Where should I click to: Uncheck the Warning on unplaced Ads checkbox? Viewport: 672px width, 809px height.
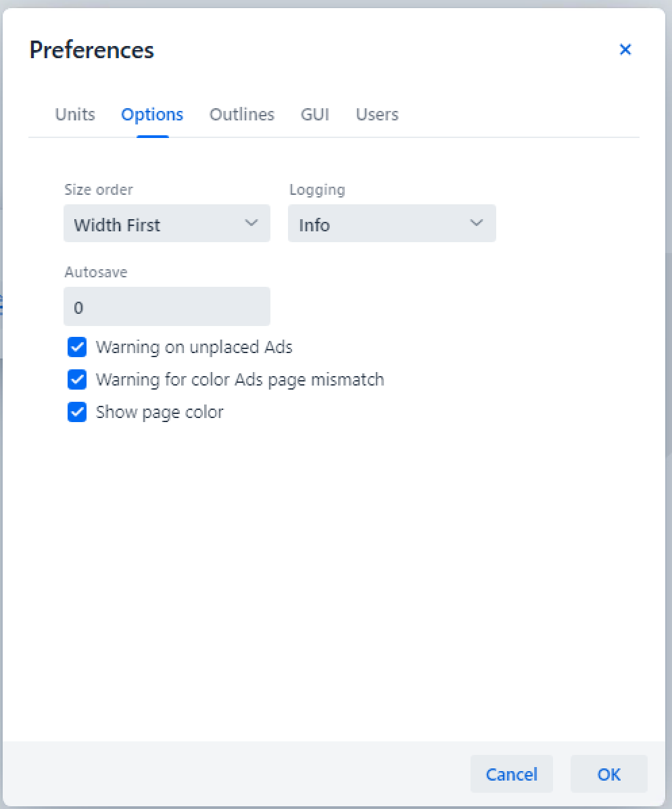tap(77, 348)
